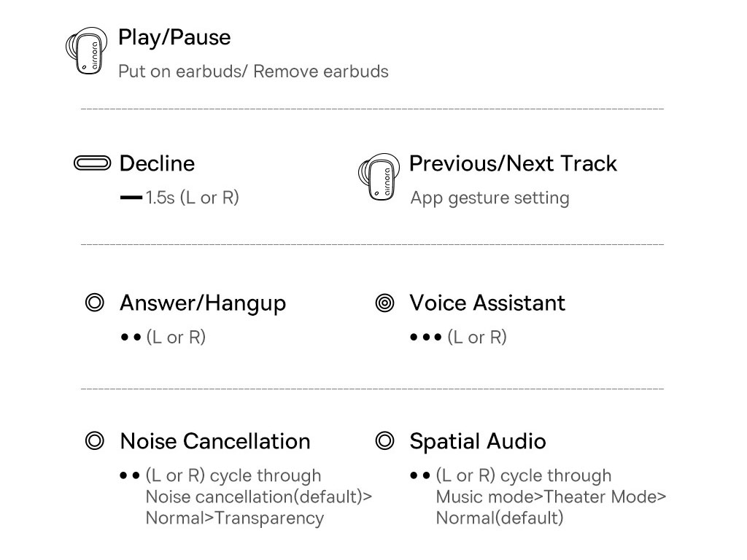Select the Previous/Next Track title
Viewport: 747px width, 560px height.
point(513,163)
